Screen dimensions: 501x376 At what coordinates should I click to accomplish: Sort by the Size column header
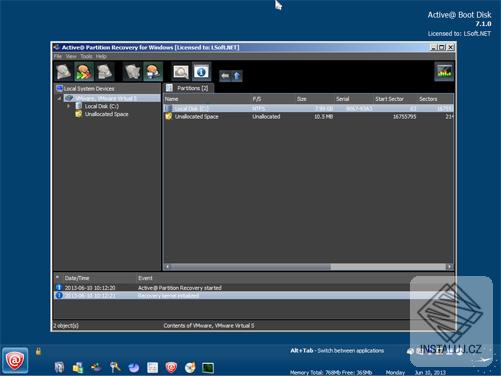click(301, 99)
